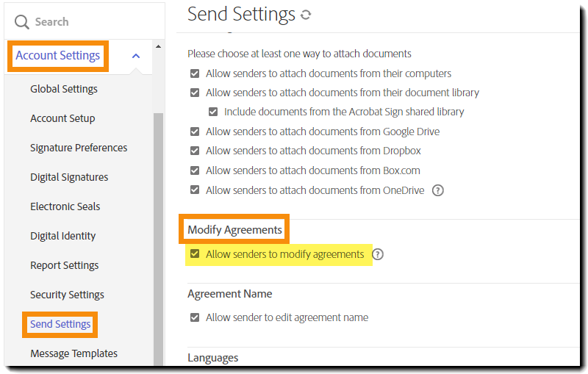Click the search magnifier icon
This screenshot has width=588, height=374.
[22, 22]
